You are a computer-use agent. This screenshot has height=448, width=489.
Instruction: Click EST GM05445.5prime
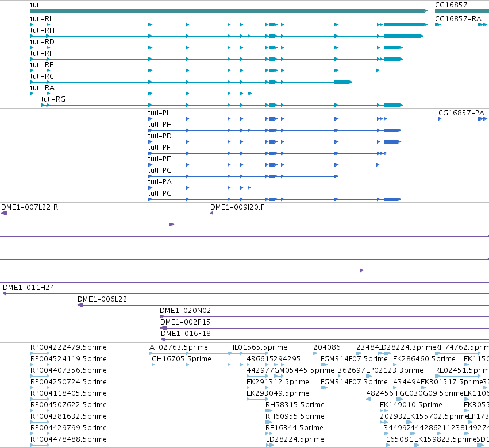tap(304, 370)
